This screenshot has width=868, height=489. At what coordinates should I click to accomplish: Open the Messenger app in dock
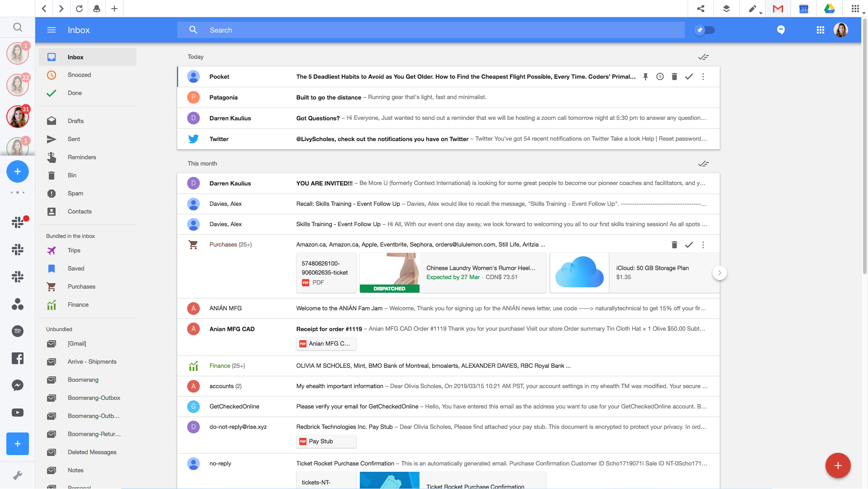pos(18,385)
